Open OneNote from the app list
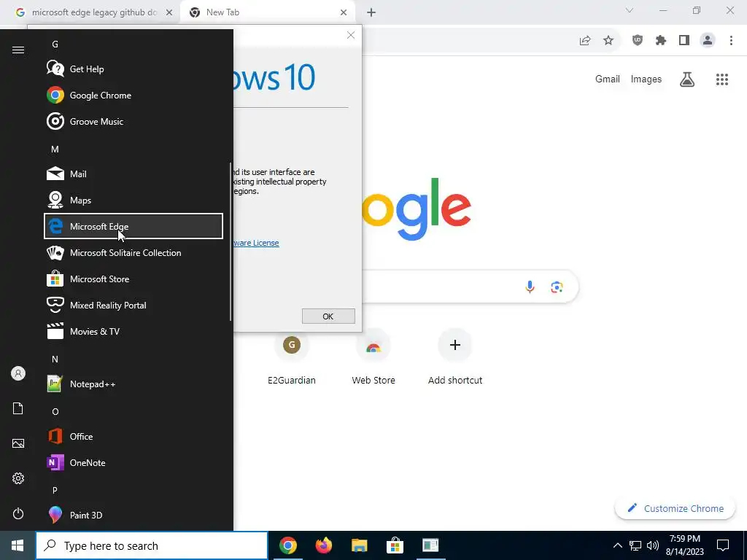This screenshot has width=747, height=560. click(x=133, y=462)
